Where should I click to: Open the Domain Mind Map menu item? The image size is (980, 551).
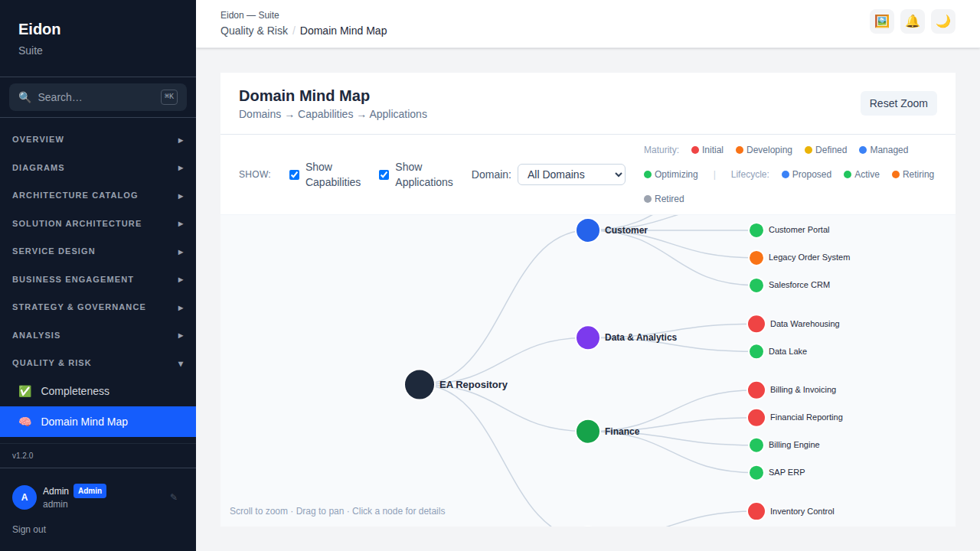coord(98,422)
